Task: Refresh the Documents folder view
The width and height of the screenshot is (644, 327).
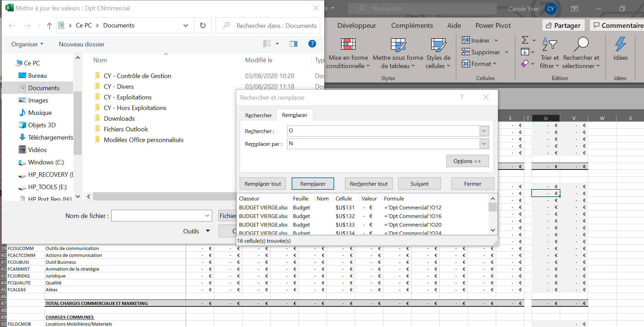Action: 203,25
